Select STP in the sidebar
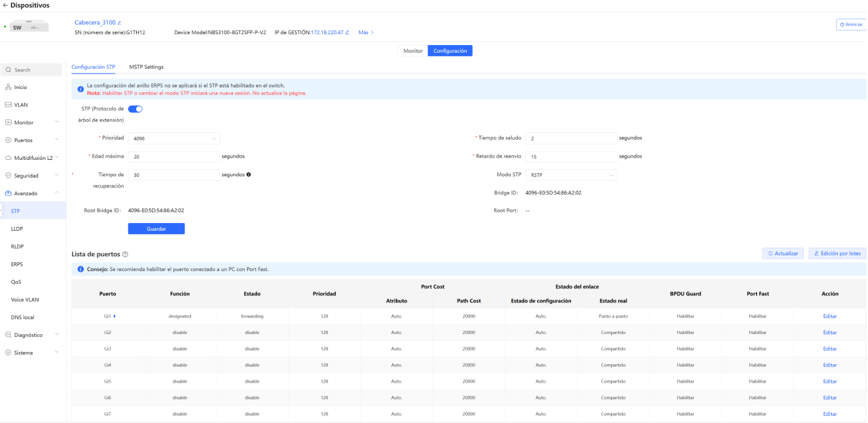The width and height of the screenshot is (868, 423). tap(33, 211)
